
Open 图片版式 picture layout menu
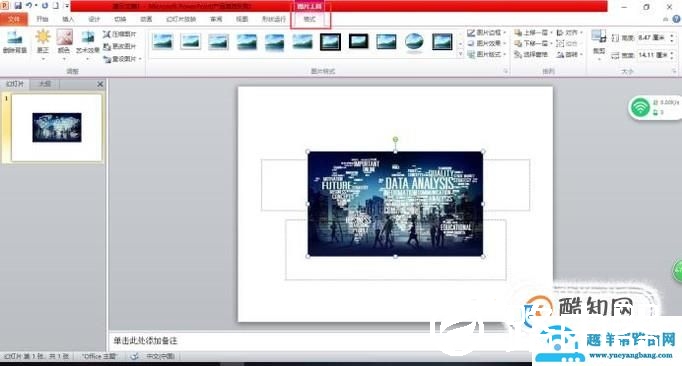487,54
